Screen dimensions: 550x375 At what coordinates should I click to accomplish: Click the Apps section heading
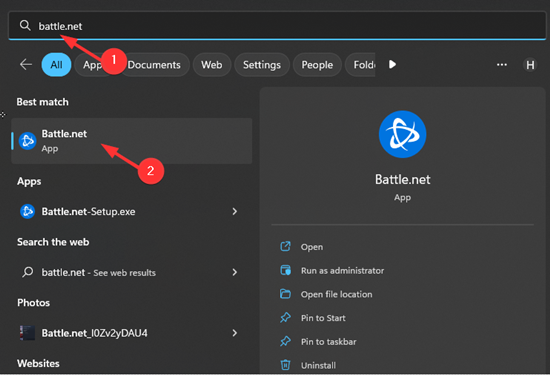(x=29, y=181)
